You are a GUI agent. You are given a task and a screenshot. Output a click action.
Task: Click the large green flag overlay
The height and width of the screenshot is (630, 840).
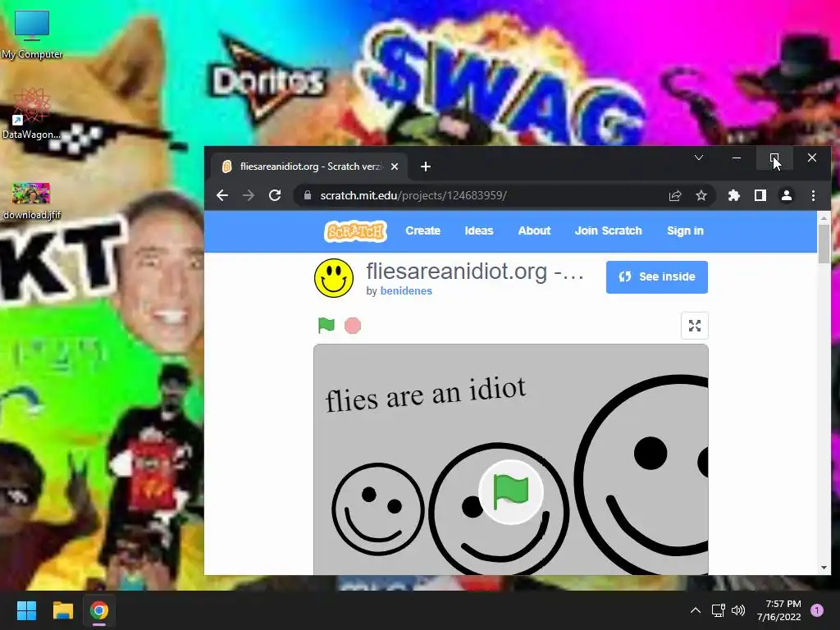[x=510, y=492]
